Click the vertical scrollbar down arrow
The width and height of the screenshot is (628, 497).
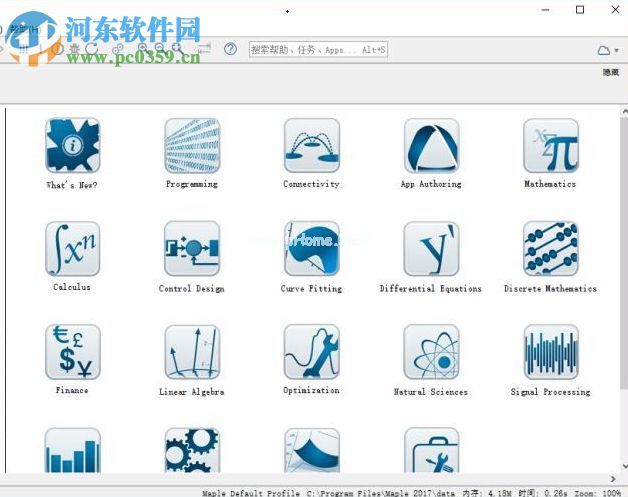point(624,466)
